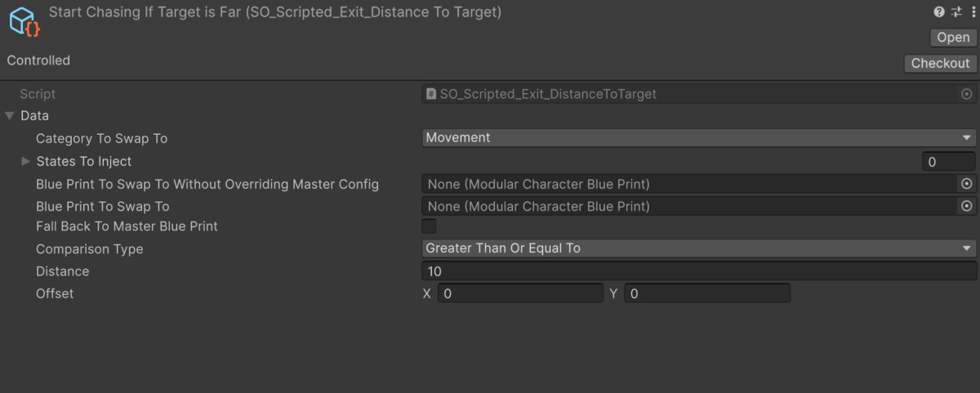Collapse the Data foldout

[x=10, y=116]
